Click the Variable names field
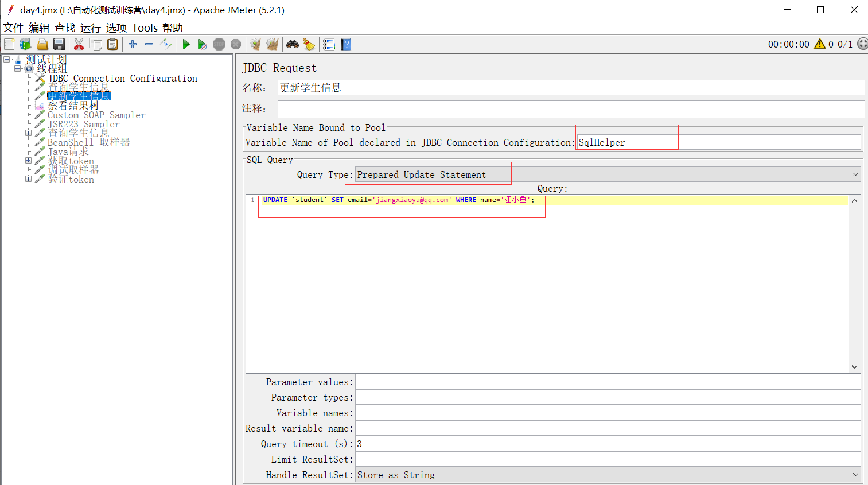 click(x=608, y=413)
